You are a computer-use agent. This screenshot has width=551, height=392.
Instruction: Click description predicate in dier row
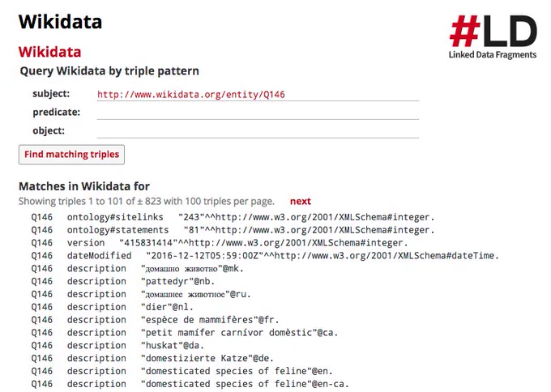pyautogui.click(x=96, y=307)
